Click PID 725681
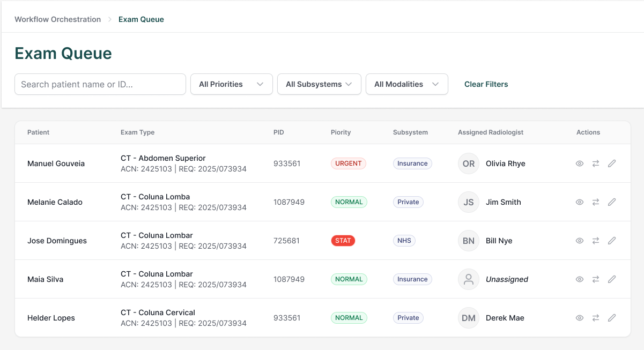The width and height of the screenshot is (644, 350). (x=287, y=241)
